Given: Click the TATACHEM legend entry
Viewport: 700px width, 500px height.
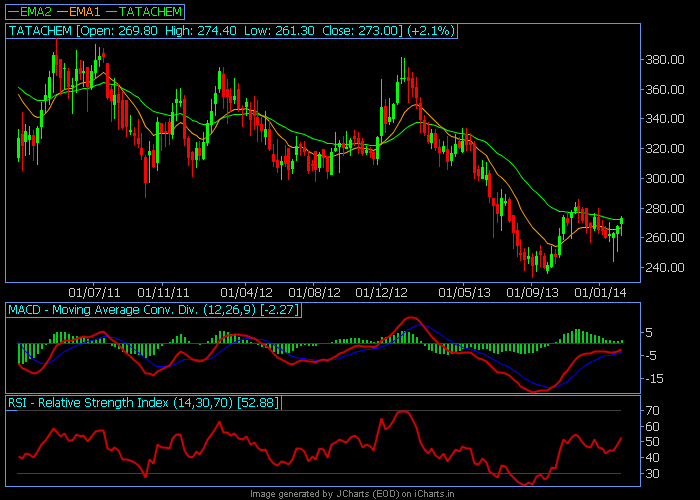Looking at the screenshot, I should pos(144,12).
